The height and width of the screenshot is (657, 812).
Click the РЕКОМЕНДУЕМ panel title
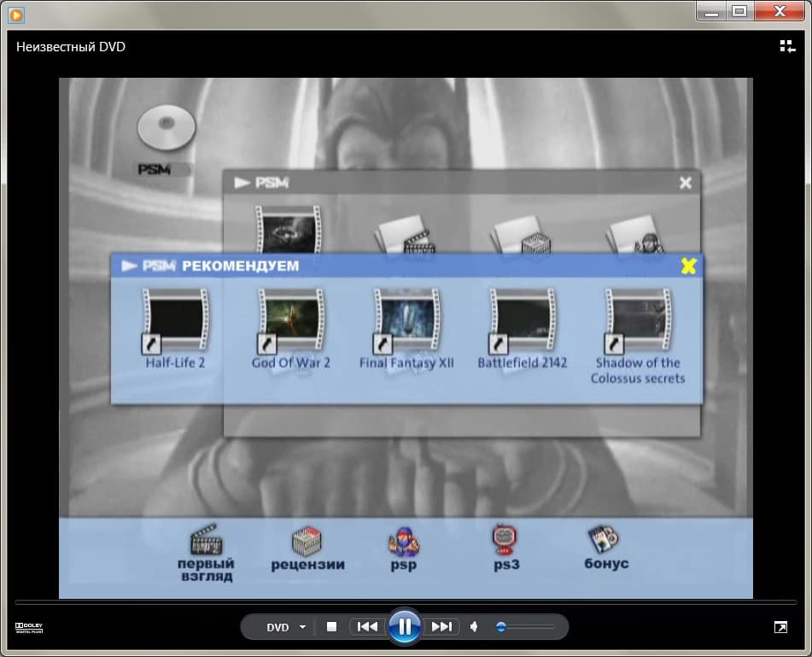240,266
